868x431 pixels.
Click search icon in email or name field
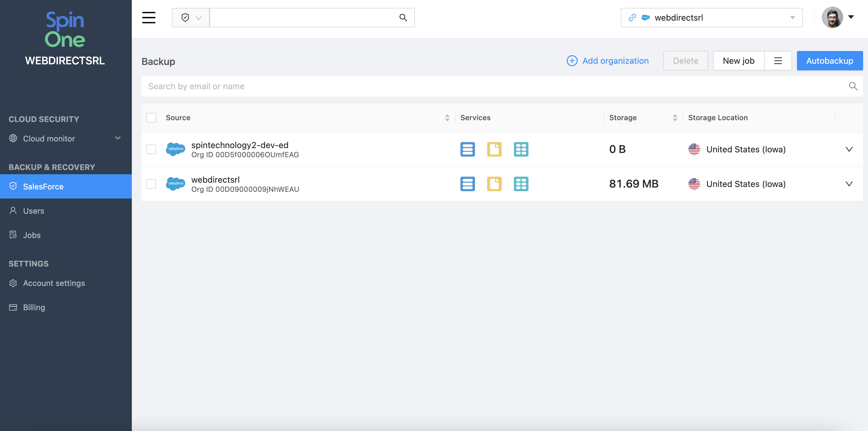[x=853, y=86]
